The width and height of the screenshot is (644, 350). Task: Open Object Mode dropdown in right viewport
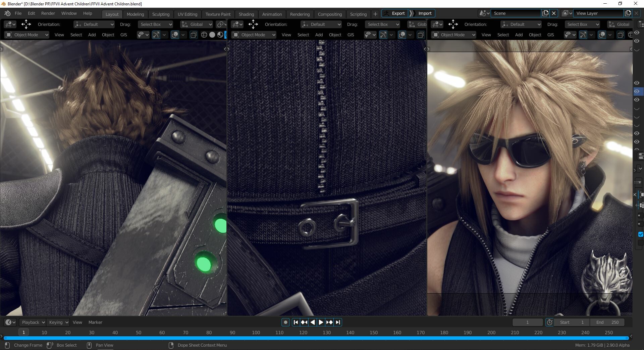454,35
